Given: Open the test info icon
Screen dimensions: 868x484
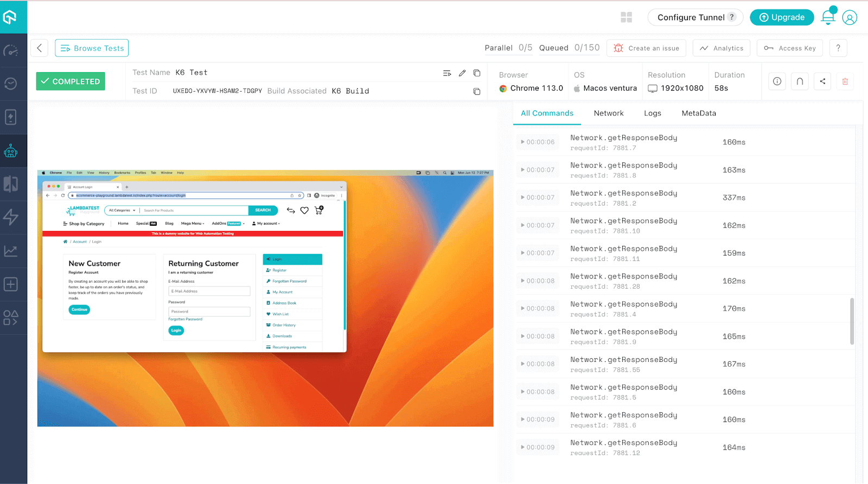Looking at the screenshot, I should (x=777, y=81).
